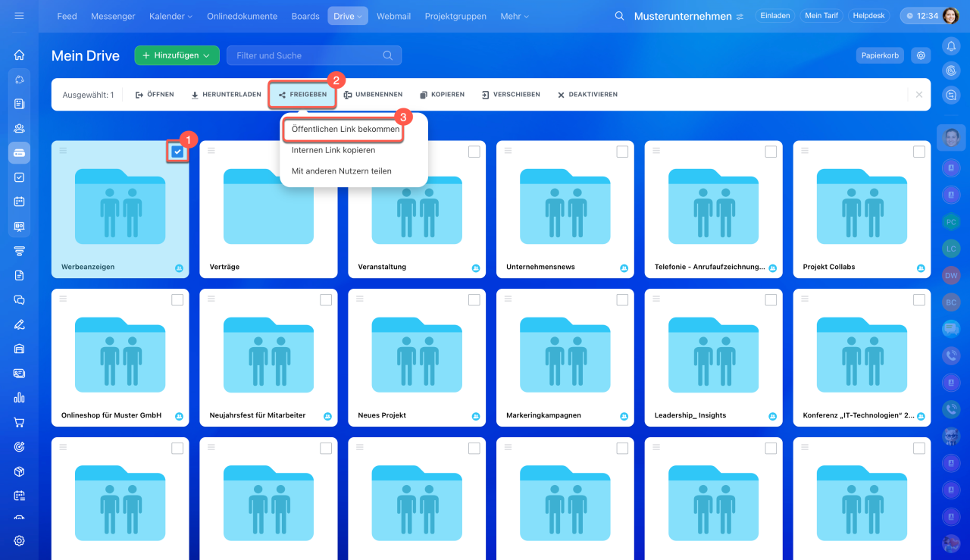970x560 pixels.
Task: Open the box inventory icon in the left sidebar
Action: click(x=19, y=471)
